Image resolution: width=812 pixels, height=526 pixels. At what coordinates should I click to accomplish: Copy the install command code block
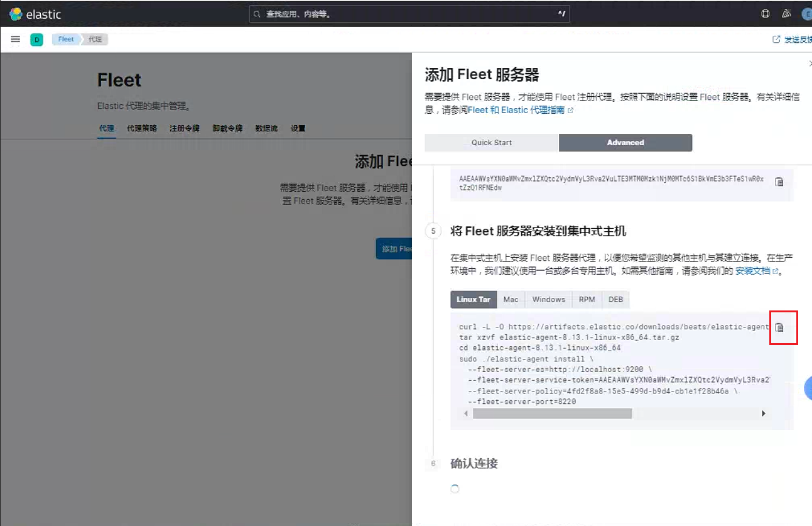779,327
